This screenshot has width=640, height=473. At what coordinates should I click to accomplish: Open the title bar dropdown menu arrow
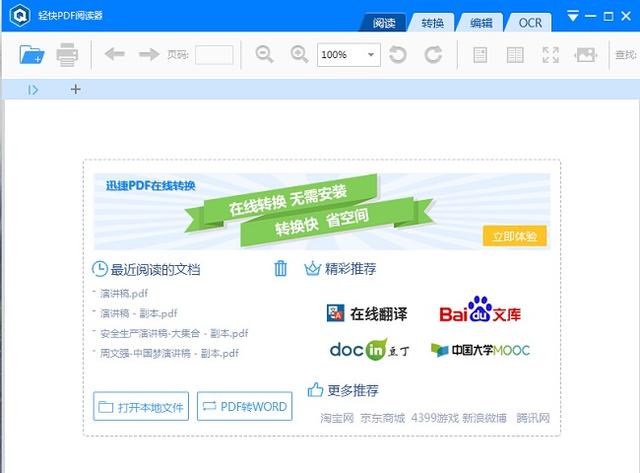pos(573,16)
